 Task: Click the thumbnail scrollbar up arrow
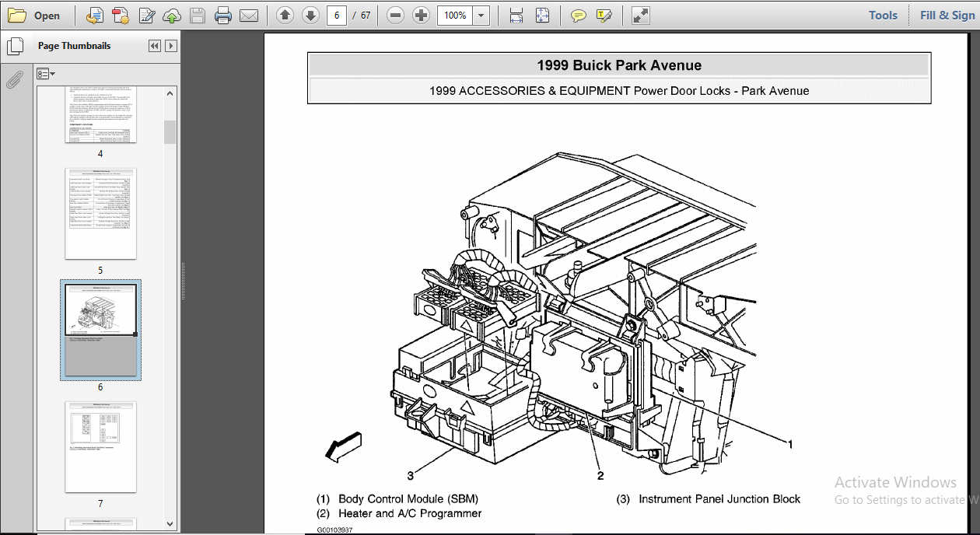coord(170,92)
